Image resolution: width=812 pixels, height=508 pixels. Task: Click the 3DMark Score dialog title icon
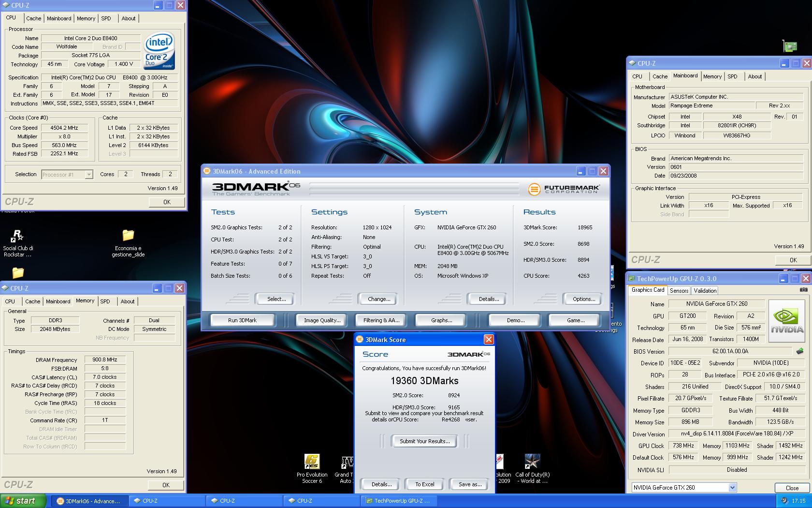click(360, 339)
